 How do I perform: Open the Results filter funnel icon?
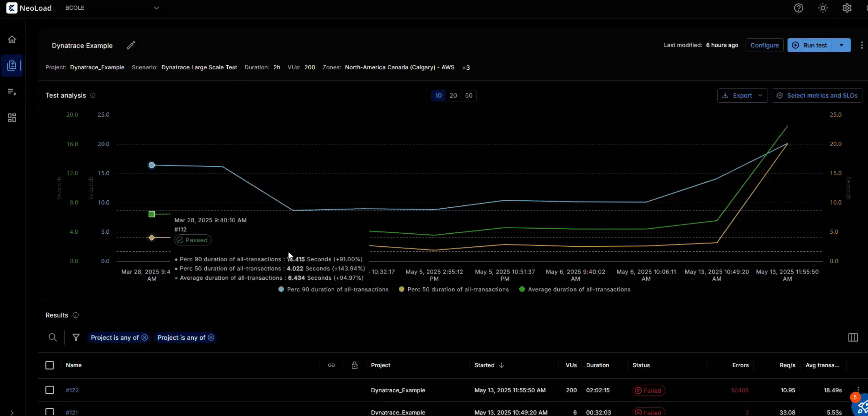pyautogui.click(x=76, y=338)
